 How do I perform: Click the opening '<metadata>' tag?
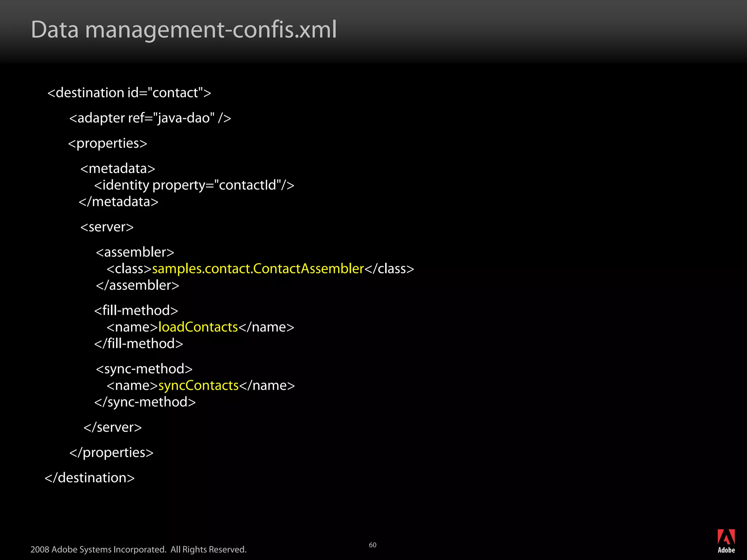pos(118,168)
